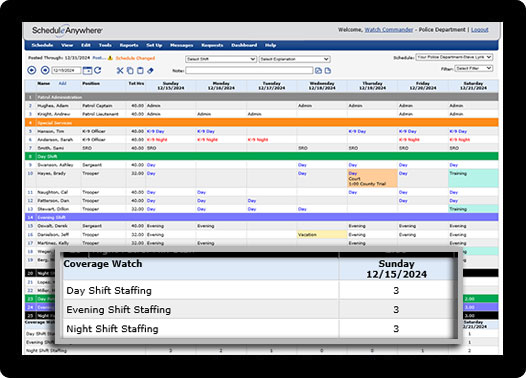526x378 pixels.
Task: Click the Wednesday 12/18/2024 column header
Action: click(322, 86)
